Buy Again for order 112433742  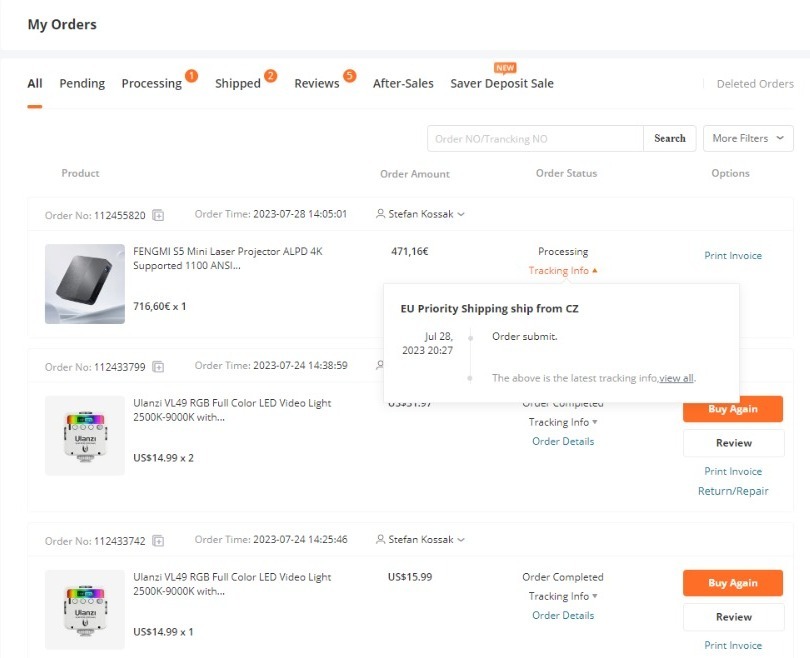(x=733, y=583)
